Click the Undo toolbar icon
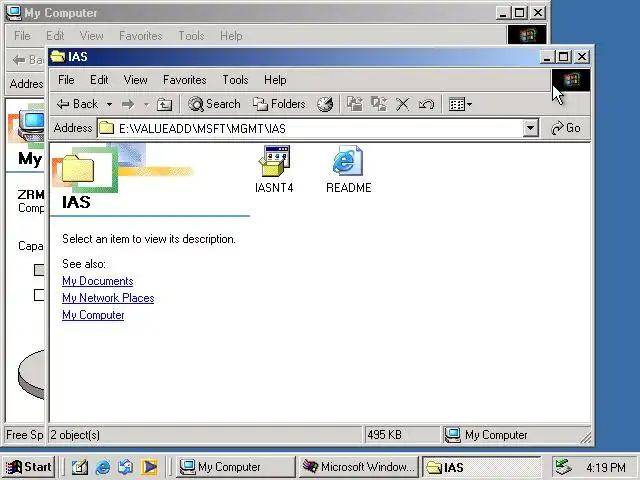 pos(426,104)
